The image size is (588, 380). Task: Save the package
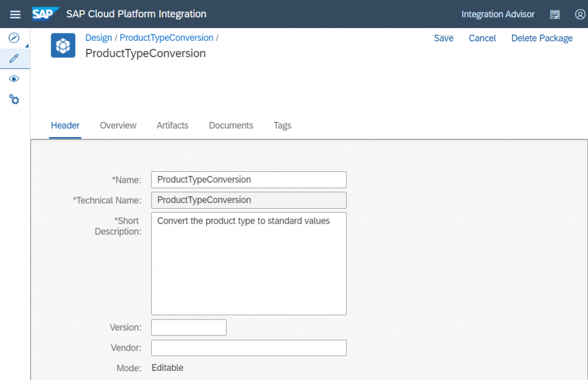pos(444,39)
